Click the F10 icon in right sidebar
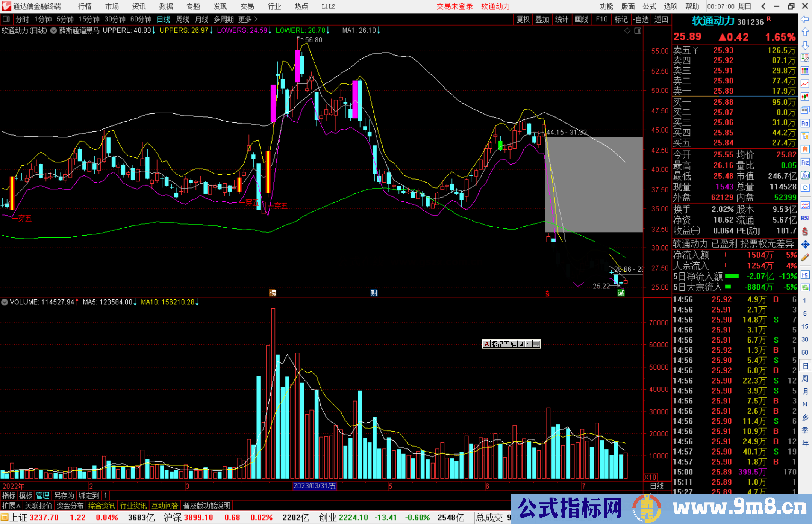812x524 pixels. (805, 123)
